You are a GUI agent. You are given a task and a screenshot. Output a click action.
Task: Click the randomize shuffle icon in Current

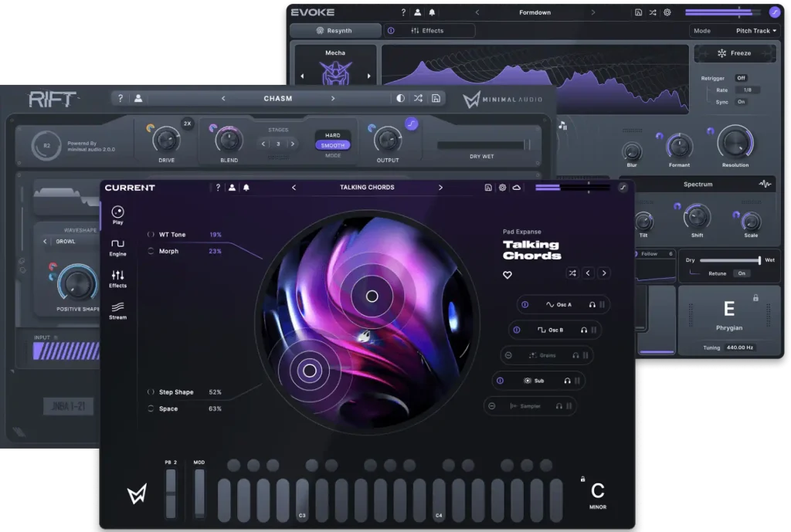[572, 273]
